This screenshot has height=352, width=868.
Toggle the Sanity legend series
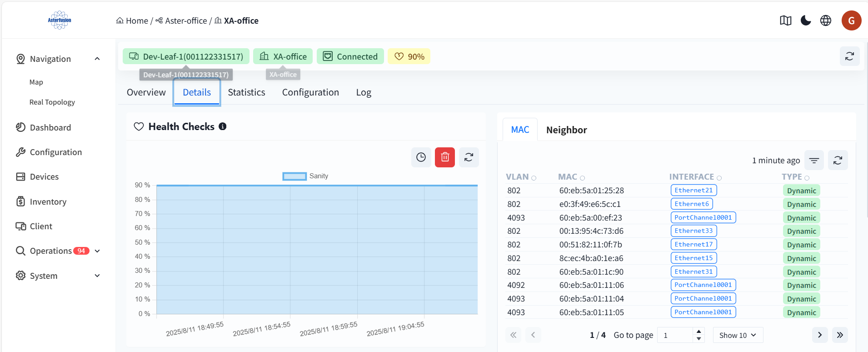[305, 176]
